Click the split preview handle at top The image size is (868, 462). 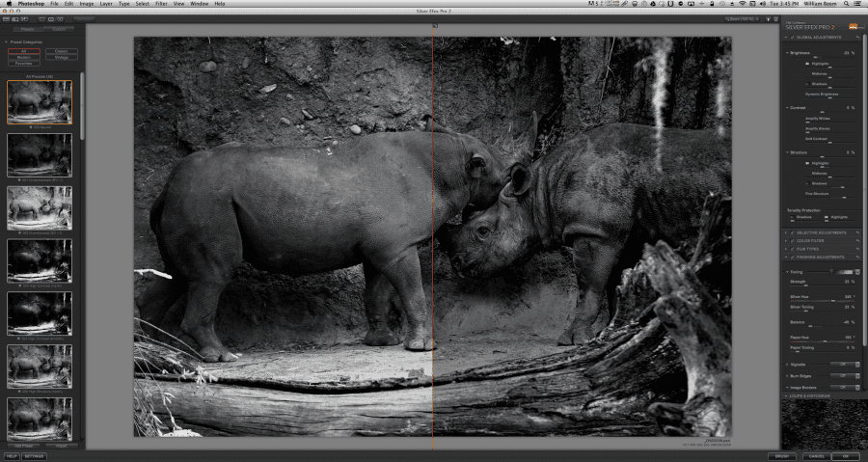pos(435,25)
